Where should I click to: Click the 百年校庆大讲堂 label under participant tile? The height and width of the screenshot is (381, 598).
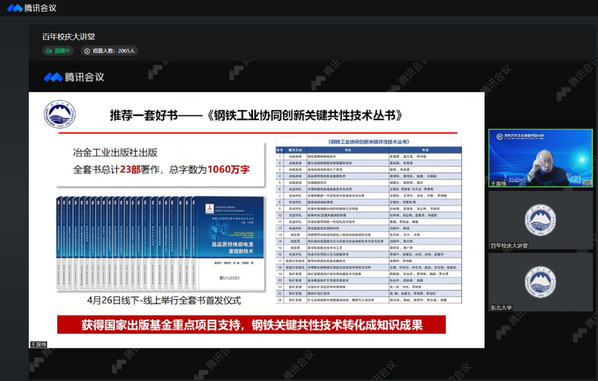509,245
